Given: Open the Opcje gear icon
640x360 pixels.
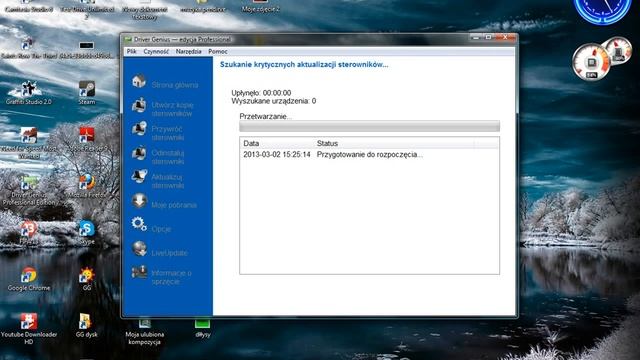Looking at the screenshot, I should (x=139, y=224).
